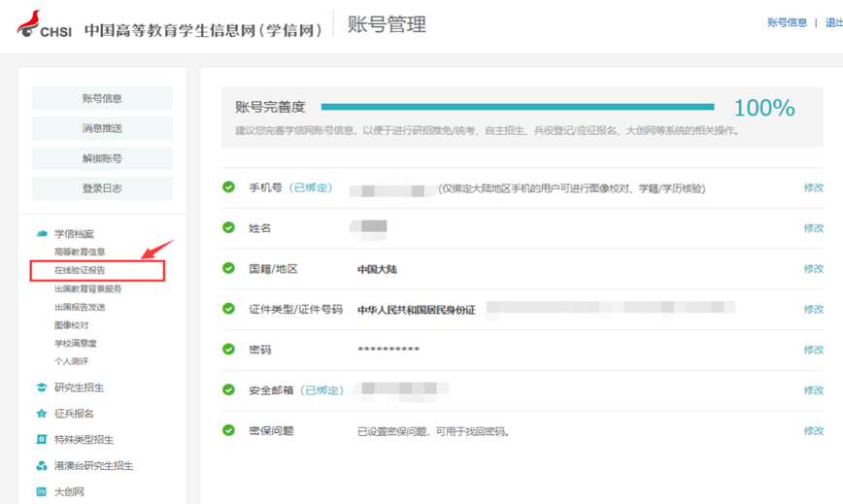
Task: Click 中国高等教育学生信息网 site title
Action: pyautogui.click(x=203, y=30)
